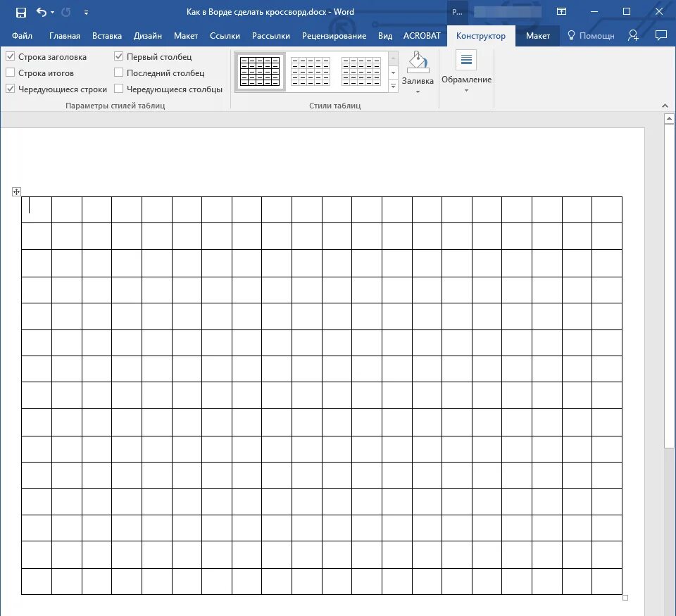
Task: Select the second table style thumbnail
Action: tap(311, 72)
